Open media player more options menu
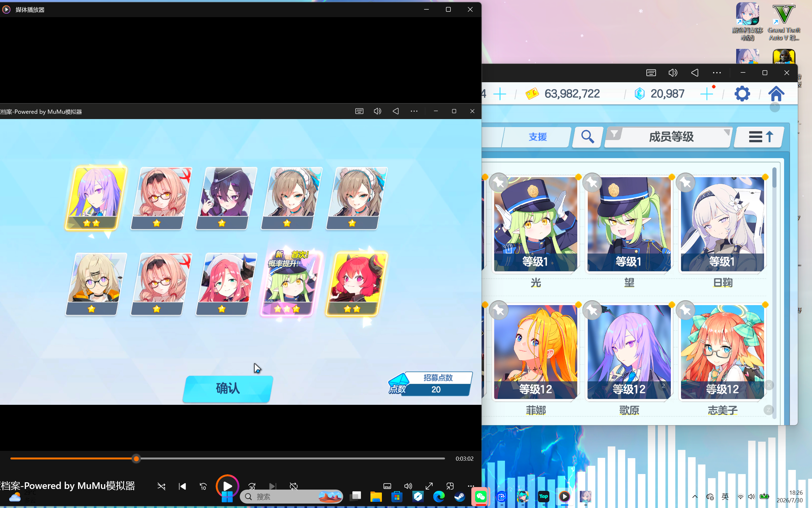Image resolution: width=812 pixels, height=508 pixels. tap(471, 486)
